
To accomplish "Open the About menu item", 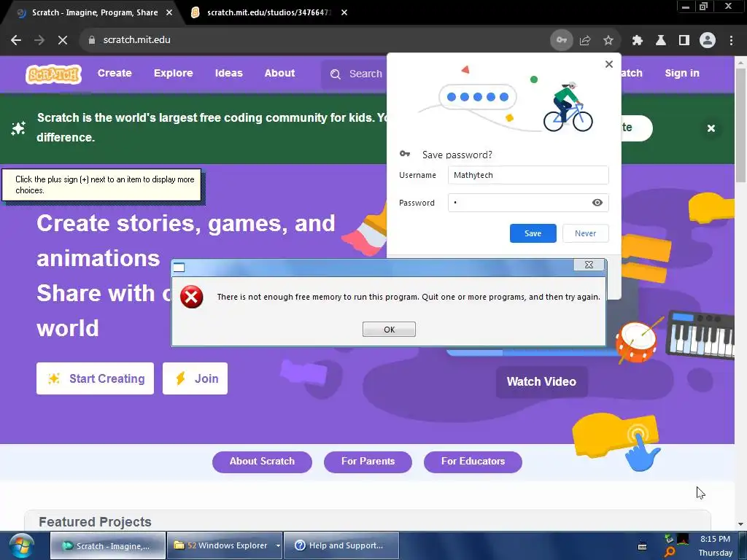I will [279, 74].
